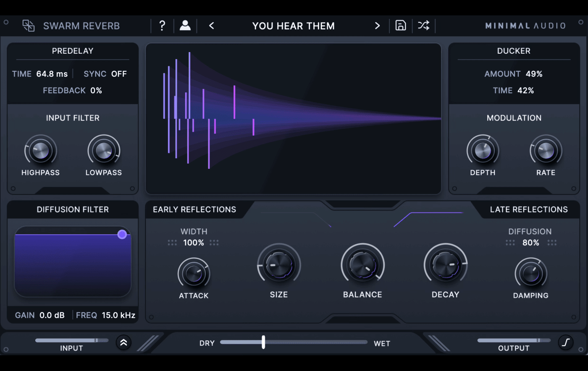588x371 pixels.
Task: Click the modulation Rate knob
Action: tap(546, 150)
